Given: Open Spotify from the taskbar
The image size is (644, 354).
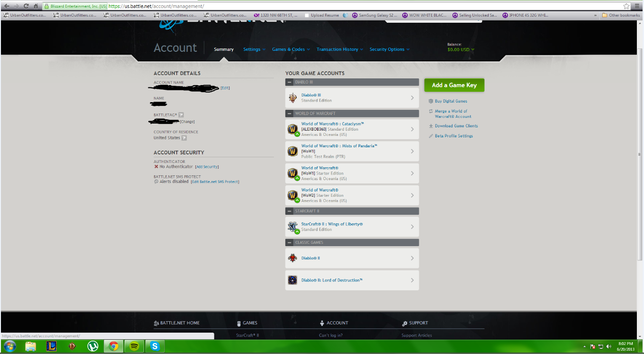Looking at the screenshot, I should (134, 346).
